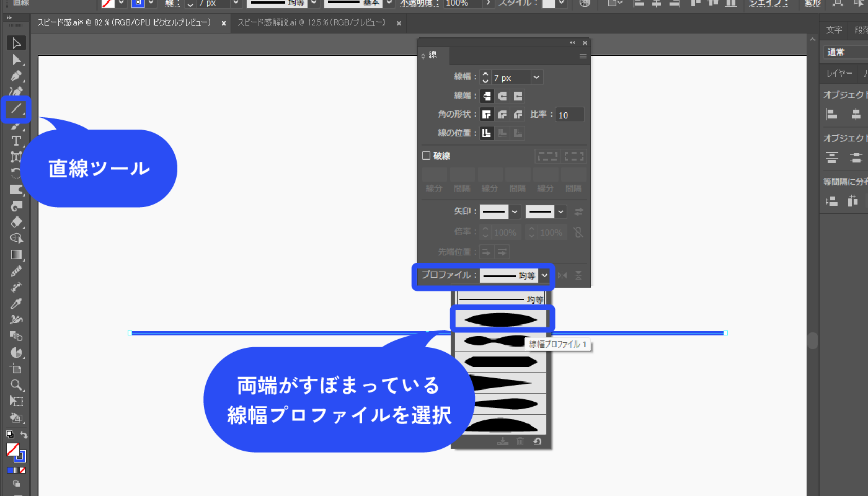Viewport: 868px width, 496px height.
Task: Switch to スピード感.ai document tab
Action: [x=125, y=23]
